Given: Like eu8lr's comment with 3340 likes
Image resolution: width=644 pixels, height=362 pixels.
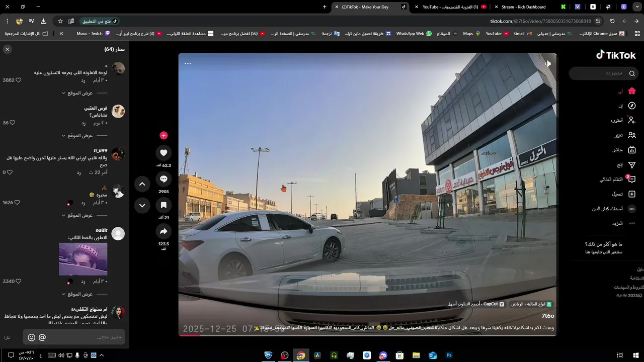Looking at the screenshot, I should tap(19, 281).
